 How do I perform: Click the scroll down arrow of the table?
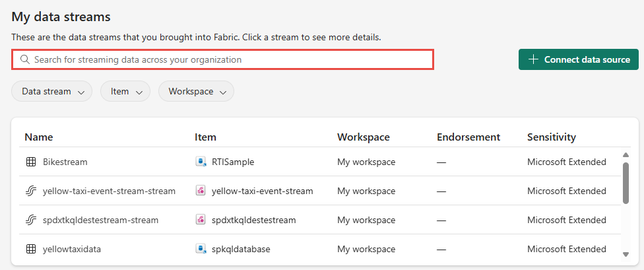point(626,254)
